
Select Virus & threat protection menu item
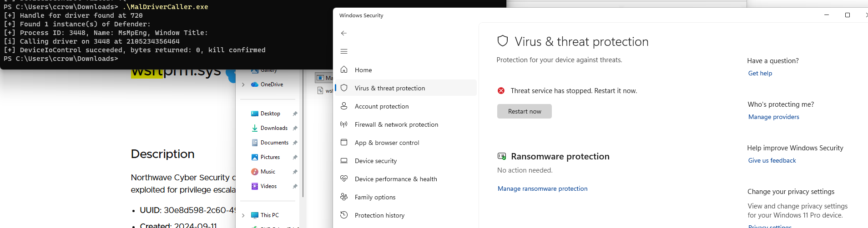coord(390,88)
